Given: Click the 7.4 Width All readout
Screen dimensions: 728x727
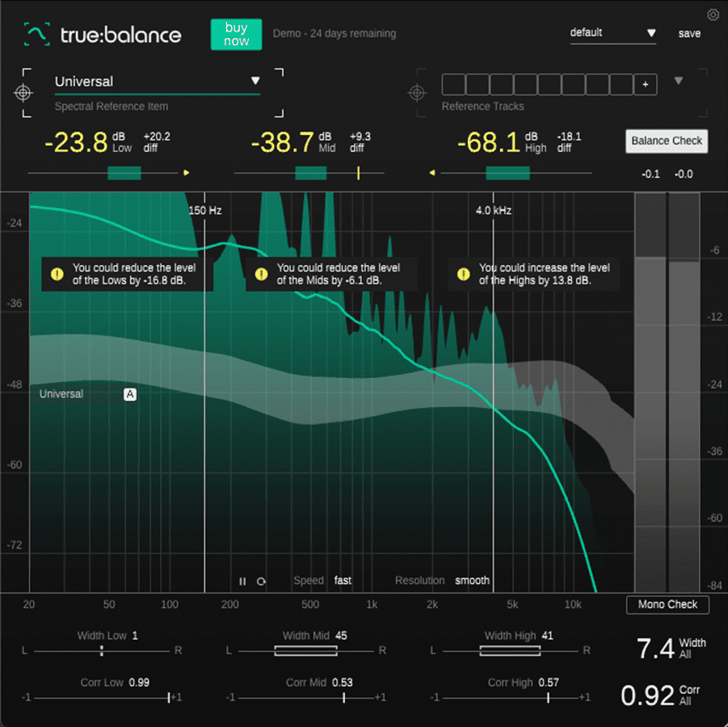Looking at the screenshot, I should pyautogui.click(x=655, y=649).
